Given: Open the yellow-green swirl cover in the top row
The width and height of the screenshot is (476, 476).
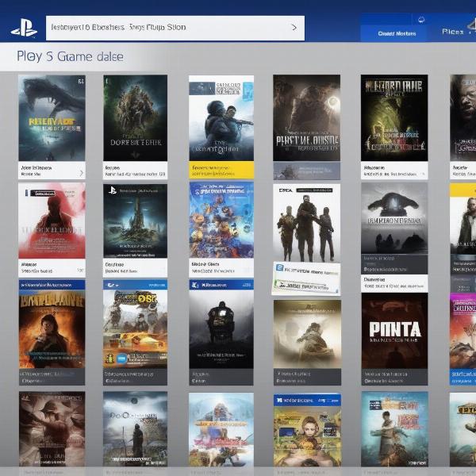Looking at the screenshot, I should tap(394, 118).
